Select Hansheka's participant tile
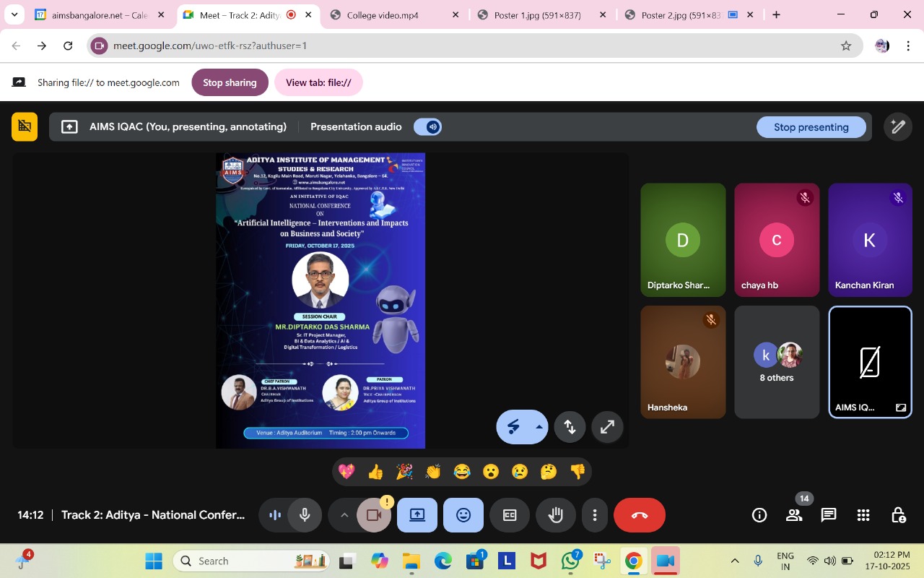The height and width of the screenshot is (578, 924). (x=683, y=362)
